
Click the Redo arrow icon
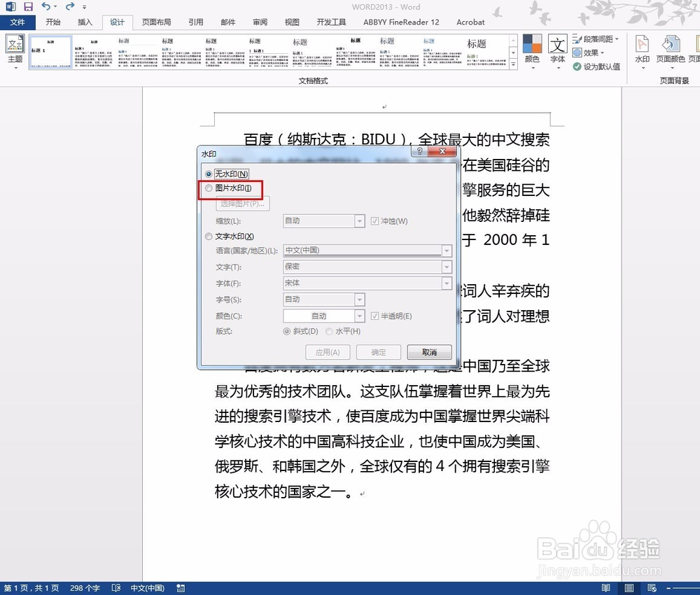[69, 6]
